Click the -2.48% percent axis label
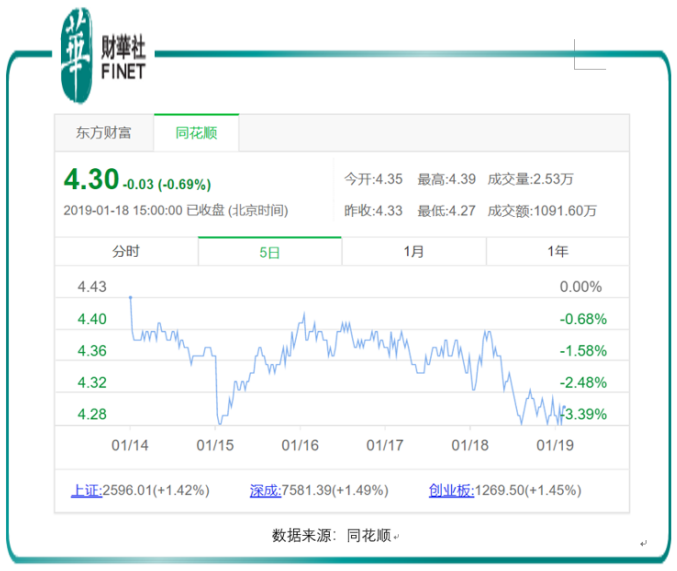The height and width of the screenshot is (571, 677). click(583, 382)
